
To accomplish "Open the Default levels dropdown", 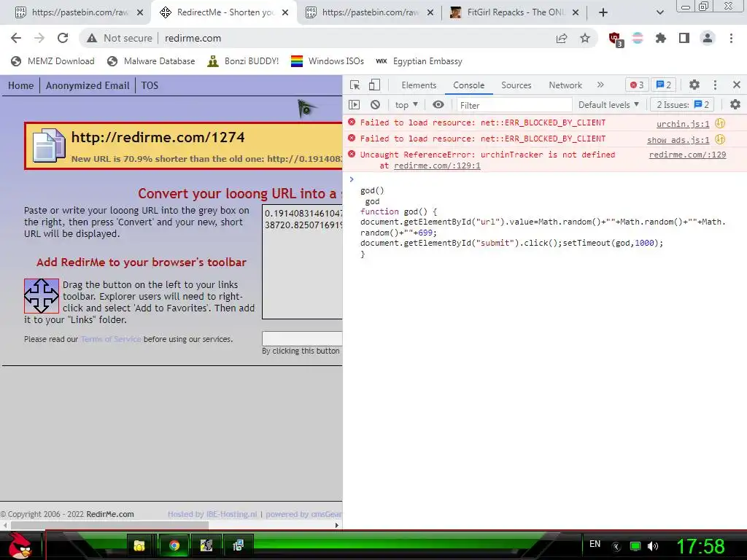I will click(x=608, y=105).
